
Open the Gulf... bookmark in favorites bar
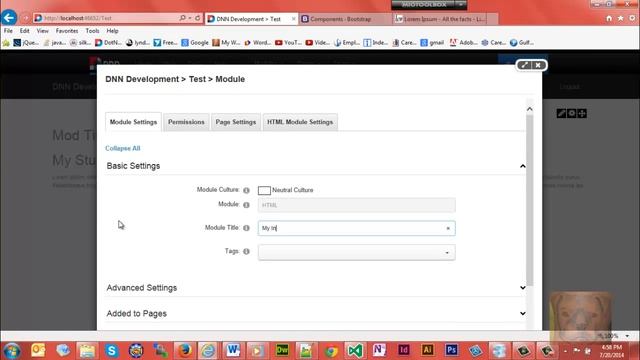coord(522,42)
